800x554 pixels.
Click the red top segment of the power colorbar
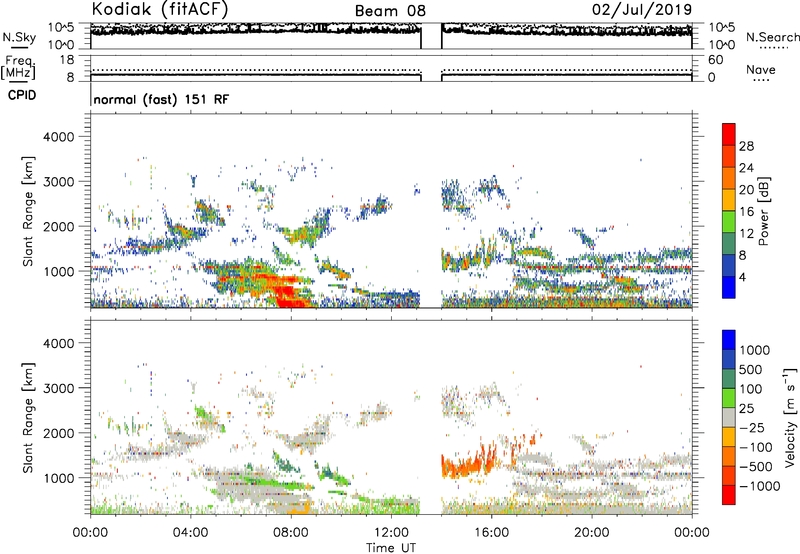tap(729, 135)
